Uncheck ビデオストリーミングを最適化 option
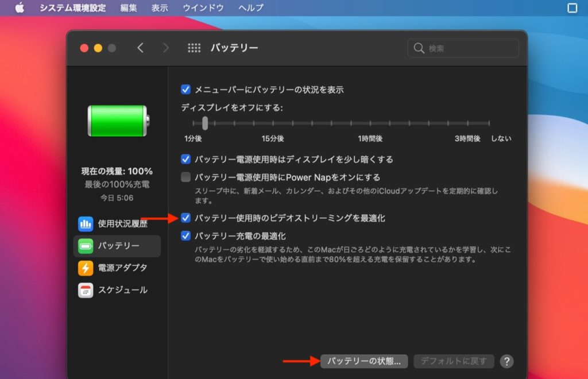The image size is (588, 379). pyautogui.click(x=185, y=219)
